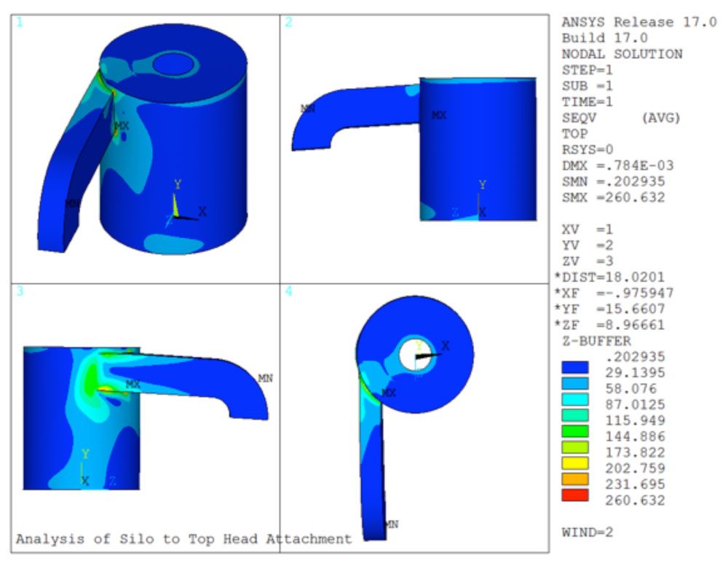The height and width of the screenshot is (566, 728).
Task: Click the 'XV =1' view entry
Action: click(587, 229)
